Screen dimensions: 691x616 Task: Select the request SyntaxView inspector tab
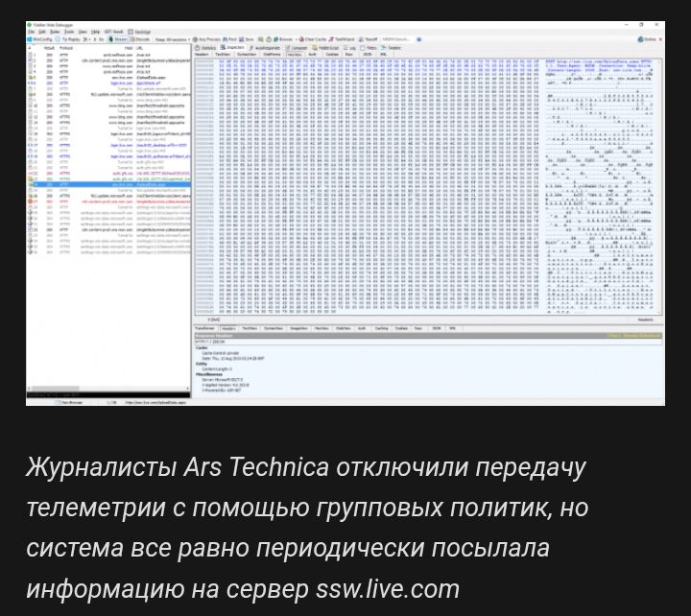(247, 54)
